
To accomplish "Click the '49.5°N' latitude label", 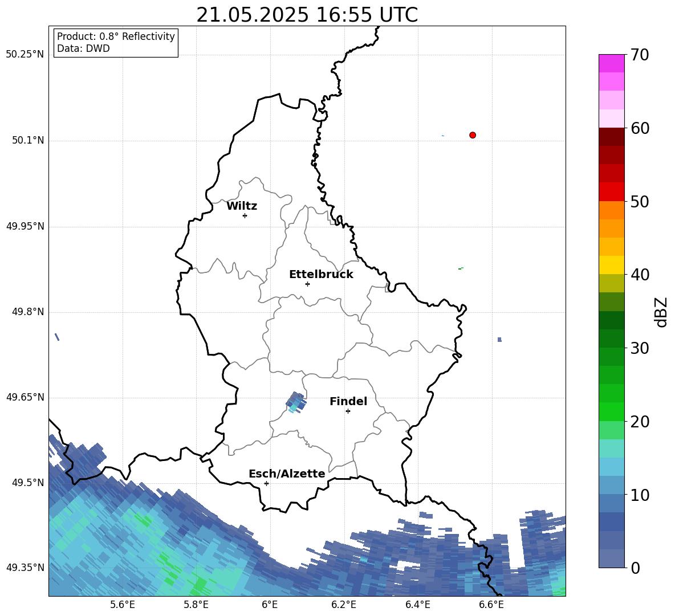I will click(x=28, y=482).
